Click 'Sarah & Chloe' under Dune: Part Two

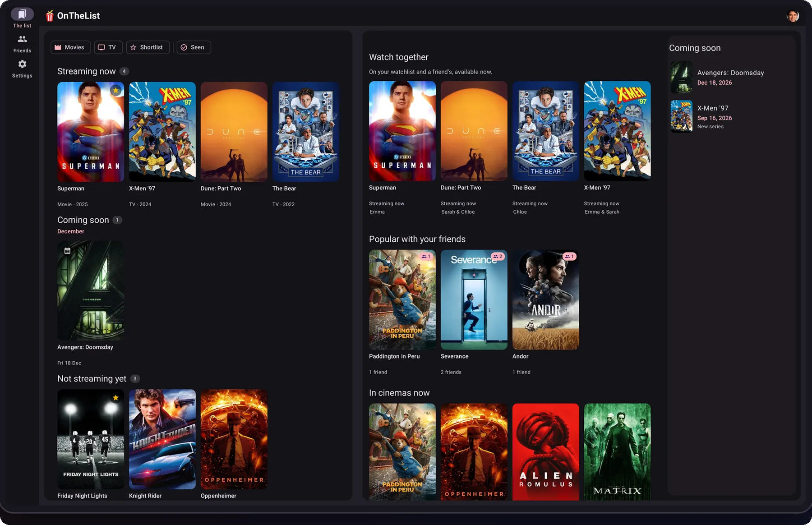click(x=458, y=212)
